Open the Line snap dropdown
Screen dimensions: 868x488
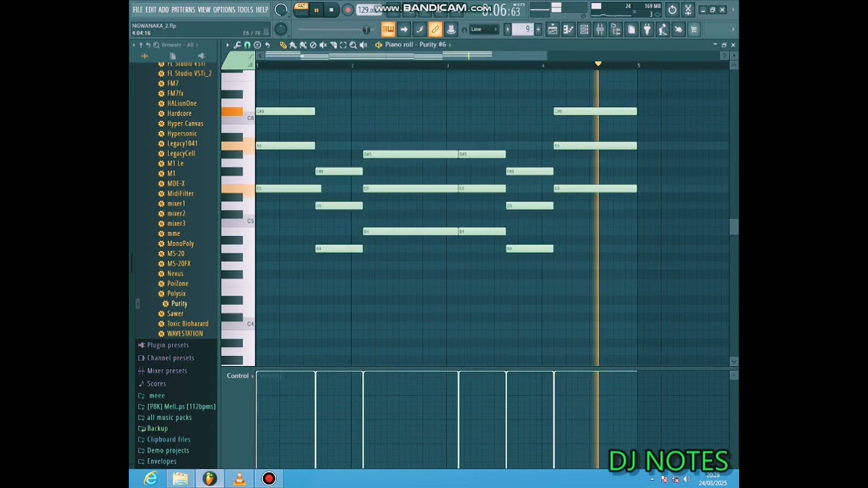(x=485, y=29)
